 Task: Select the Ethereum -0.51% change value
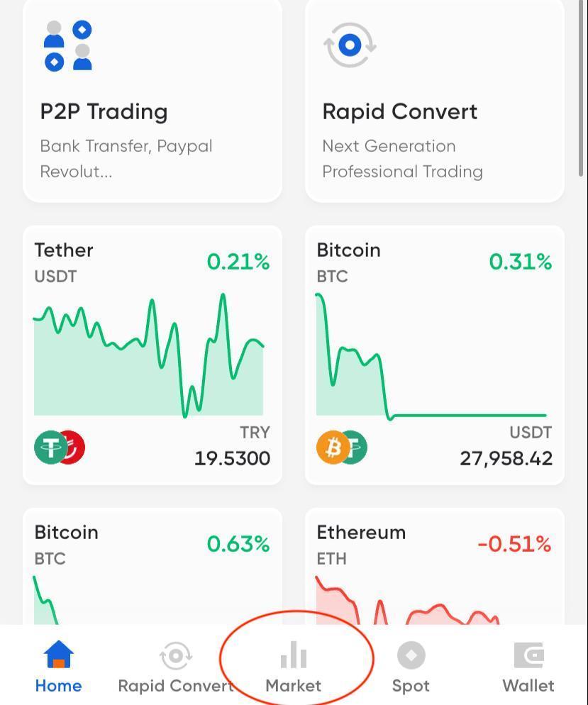514,544
